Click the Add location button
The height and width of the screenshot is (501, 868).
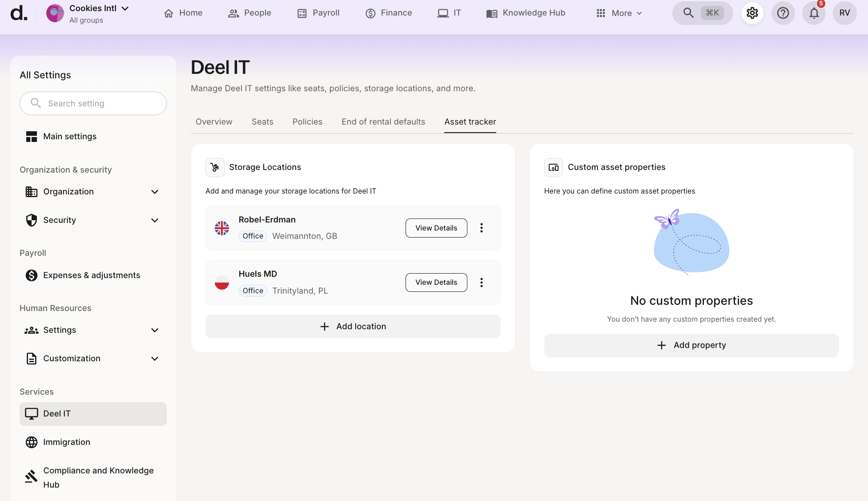(x=353, y=326)
